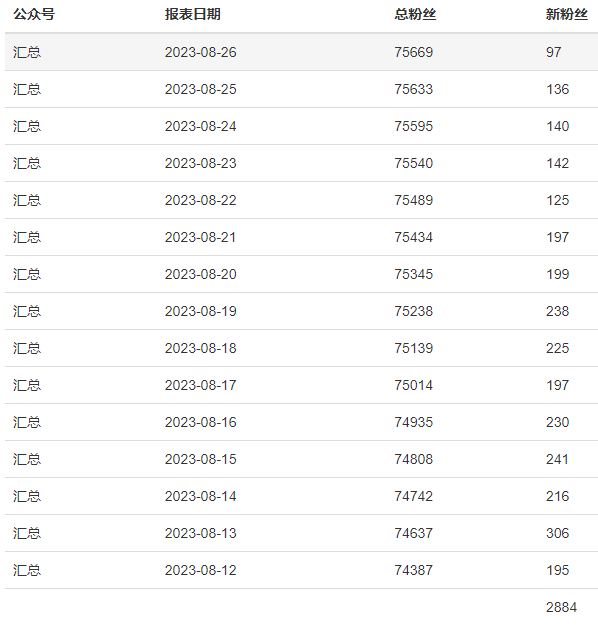Click total fans value 75595
The width and height of the screenshot is (598, 625).
(x=413, y=126)
